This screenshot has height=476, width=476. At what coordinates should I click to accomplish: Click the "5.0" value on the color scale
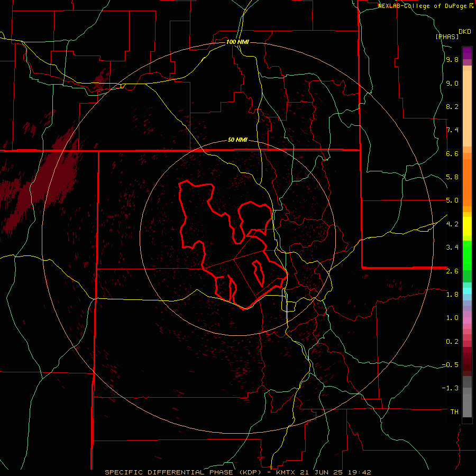coord(452,200)
